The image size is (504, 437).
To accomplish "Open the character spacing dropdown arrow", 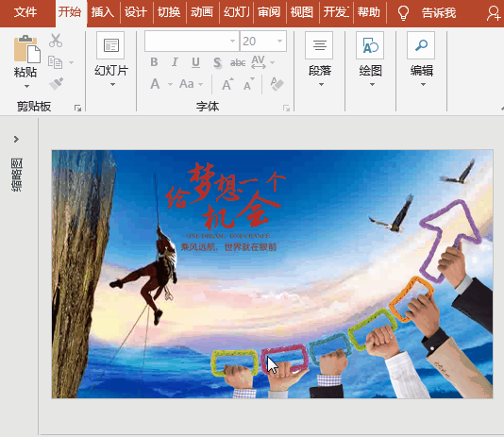I will point(272,62).
